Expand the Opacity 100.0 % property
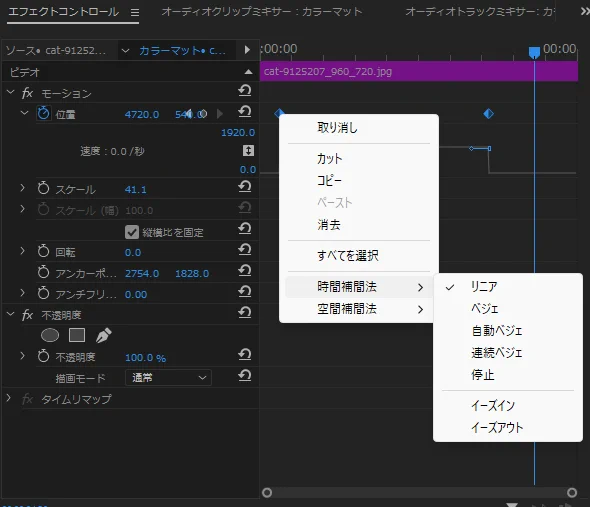590x507 pixels. (22, 355)
